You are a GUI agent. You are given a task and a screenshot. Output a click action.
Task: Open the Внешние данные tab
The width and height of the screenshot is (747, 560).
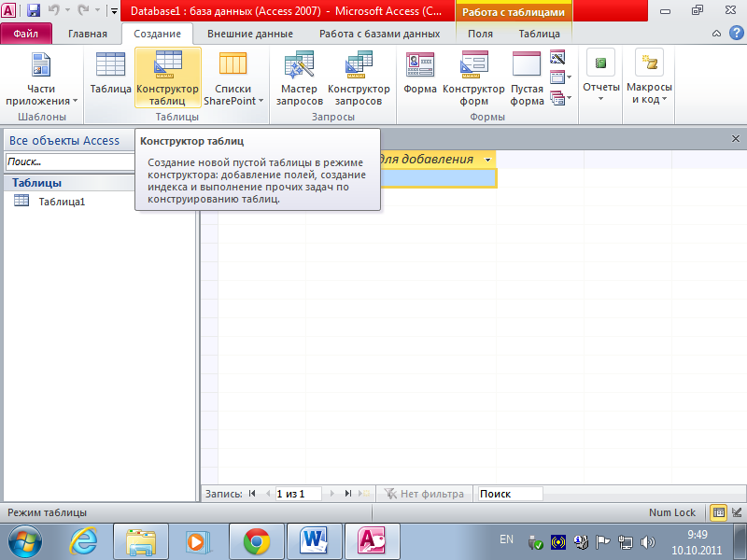(x=250, y=34)
